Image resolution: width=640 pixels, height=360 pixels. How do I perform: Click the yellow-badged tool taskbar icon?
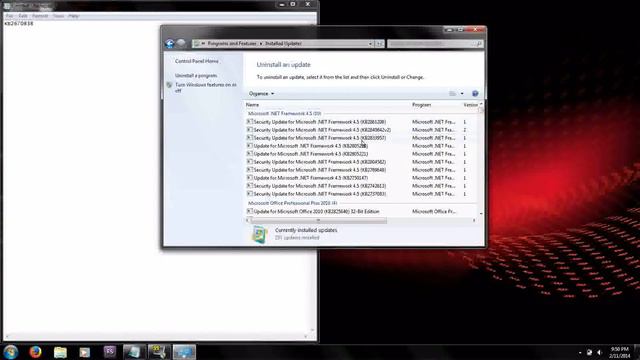tap(159, 352)
